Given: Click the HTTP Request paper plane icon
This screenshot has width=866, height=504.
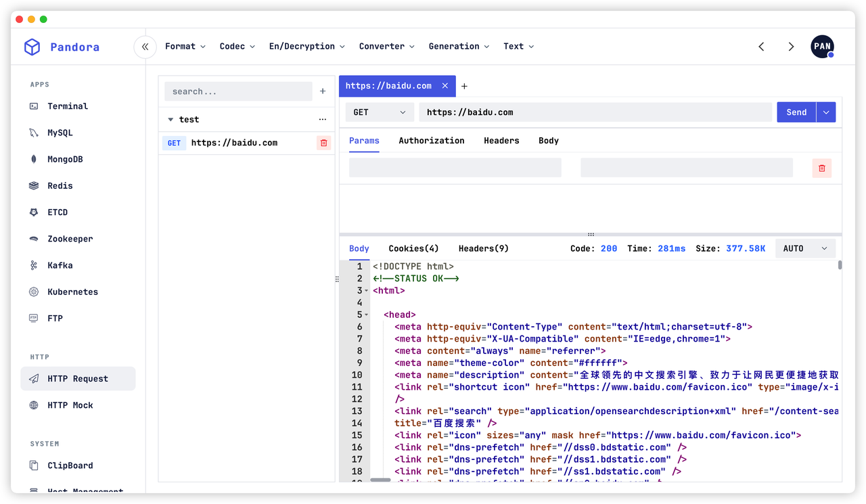Looking at the screenshot, I should [34, 379].
